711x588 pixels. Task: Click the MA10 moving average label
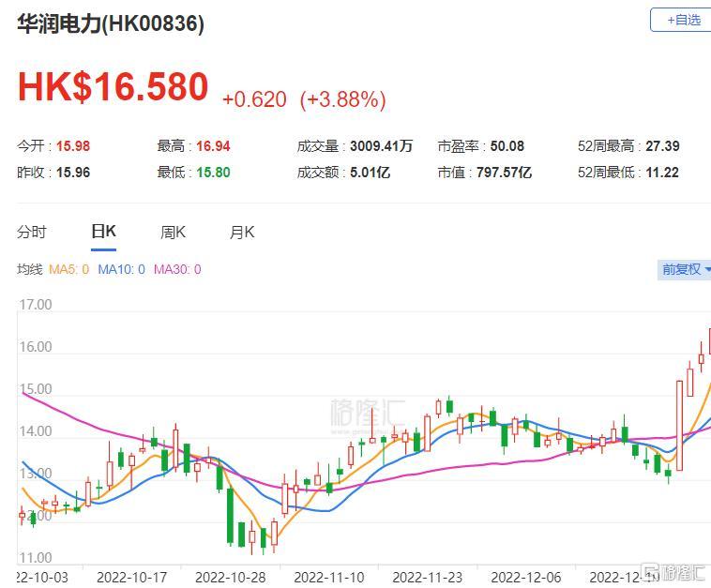(x=122, y=269)
